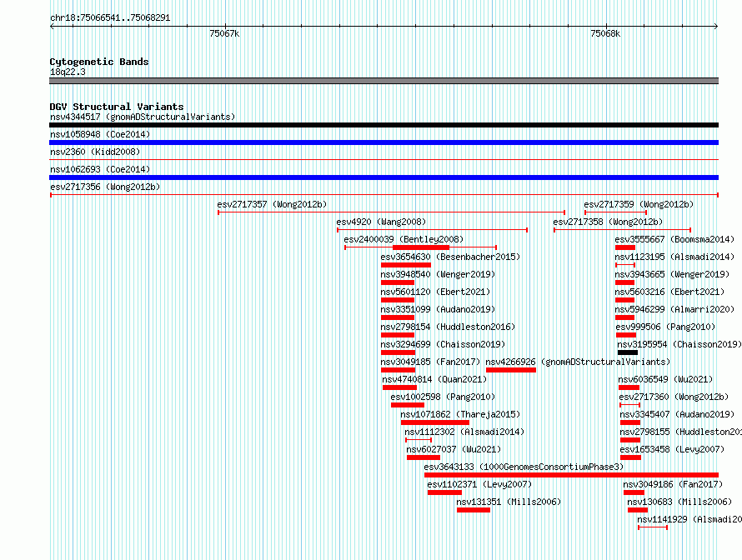This screenshot has width=742, height=560.
Task: Open esv2717357 (Wong2012b) variant
Action: [x=272, y=204]
